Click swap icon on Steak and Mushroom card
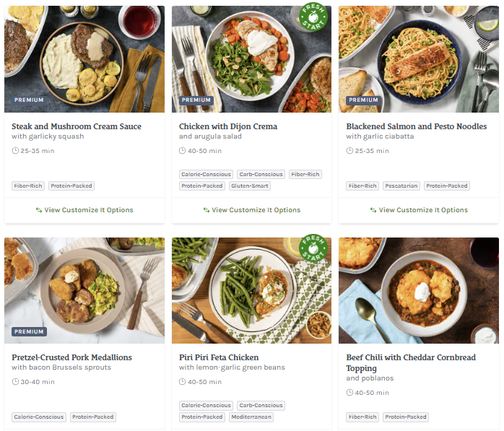This screenshot has height=431, width=504. [39, 210]
